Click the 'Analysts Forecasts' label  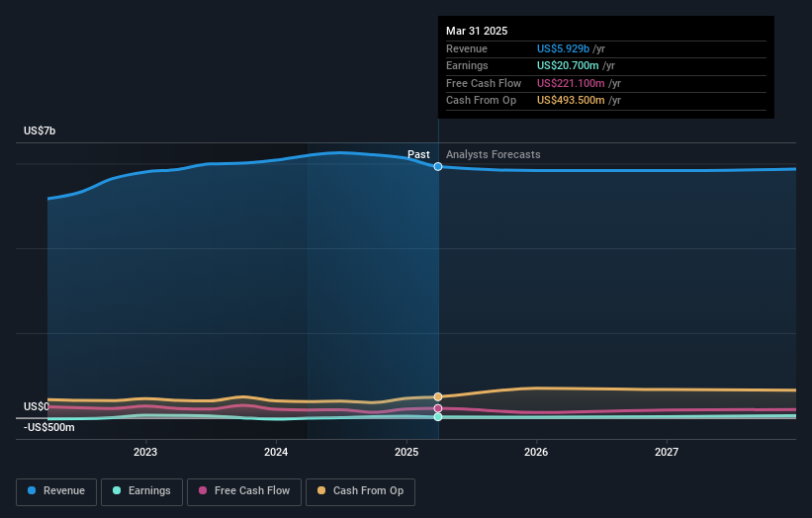[x=493, y=154]
